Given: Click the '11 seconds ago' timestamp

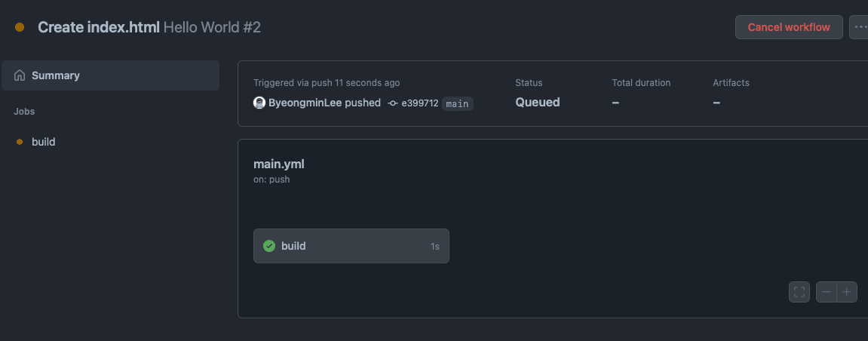Looking at the screenshot, I should point(367,82).
